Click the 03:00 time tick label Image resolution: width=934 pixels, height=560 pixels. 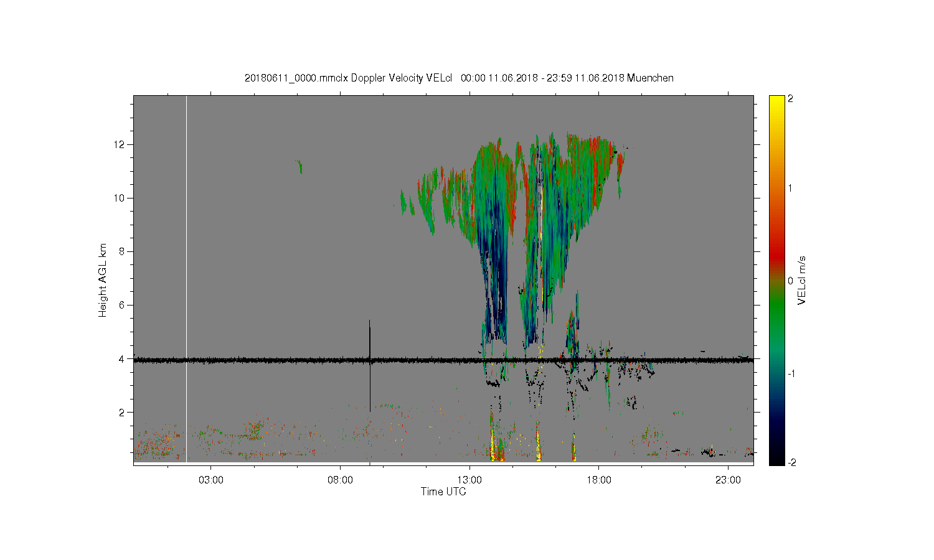point(210,480)
